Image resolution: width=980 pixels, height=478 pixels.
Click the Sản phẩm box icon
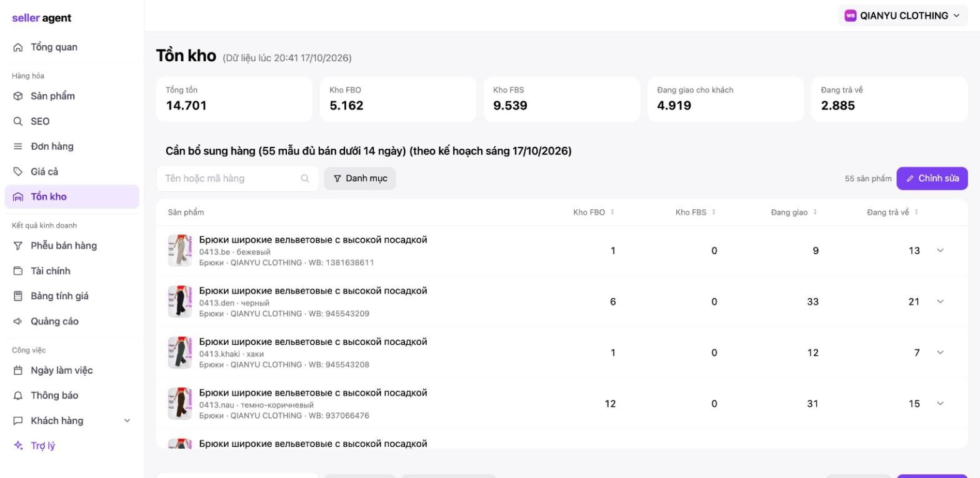point(17,96)
